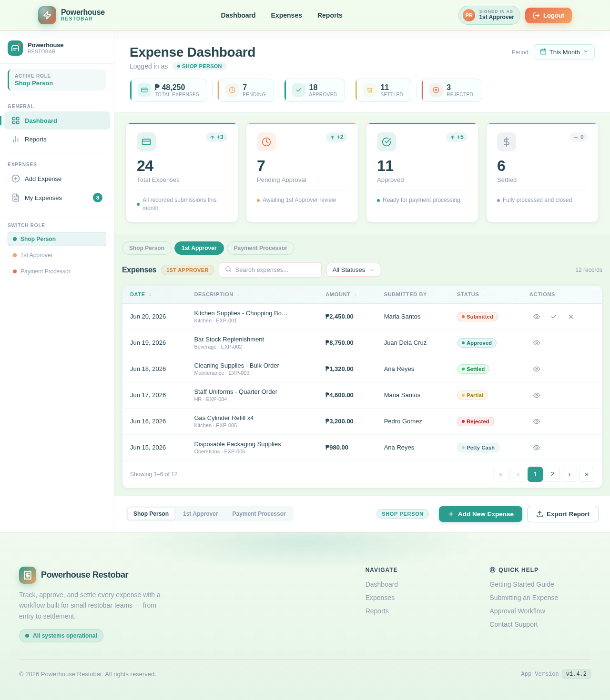Sort the table by the Date column

[141, 294]
